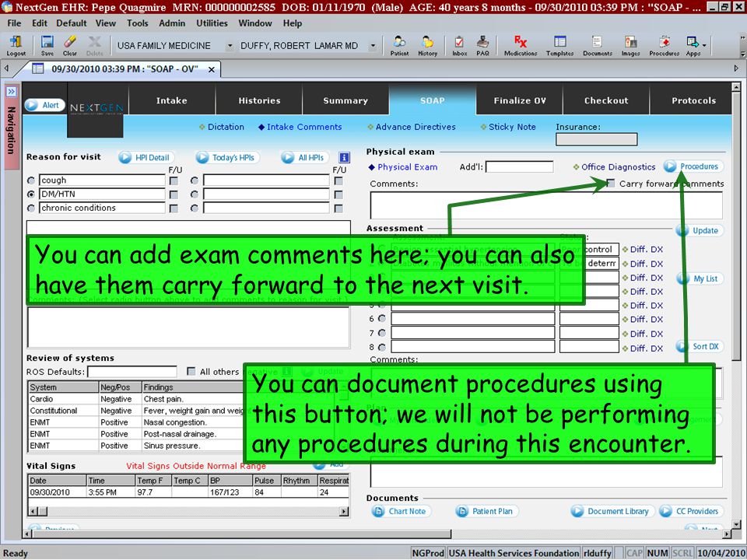Click the Logout toolbar icon

click(x=16, y=46)
